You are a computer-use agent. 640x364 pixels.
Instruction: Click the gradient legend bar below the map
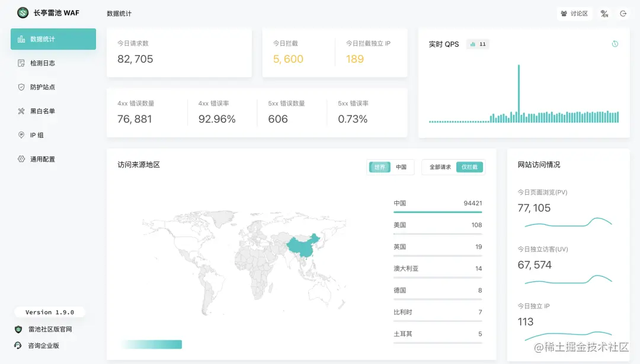[152, 344]
